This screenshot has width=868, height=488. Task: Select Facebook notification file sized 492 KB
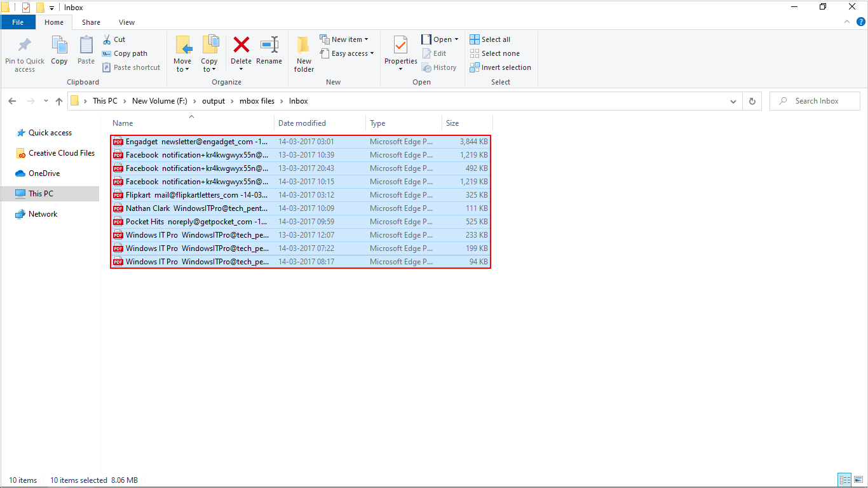[301, 168]
